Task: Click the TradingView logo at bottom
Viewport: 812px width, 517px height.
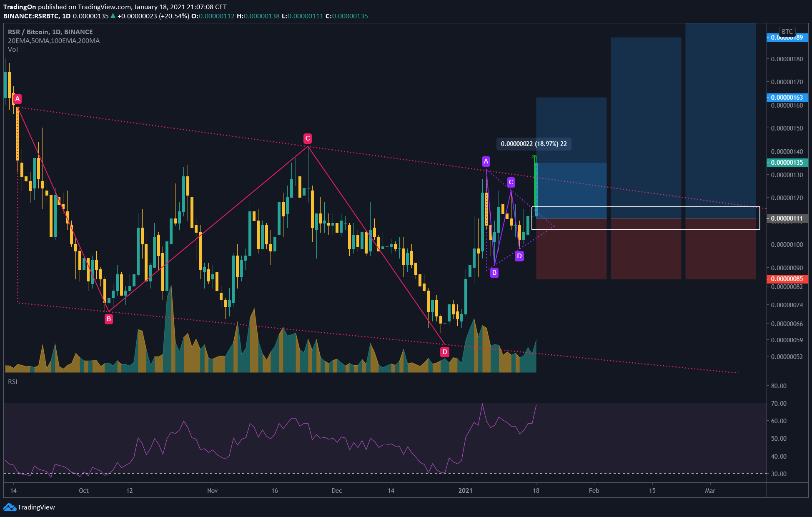Action: [29, 507]
